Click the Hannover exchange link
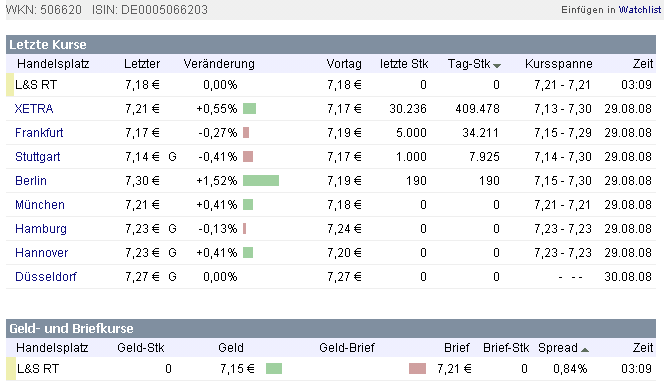The width and height of the screenshot is (664, 381). pyautogui.click(x=42, y=253)
